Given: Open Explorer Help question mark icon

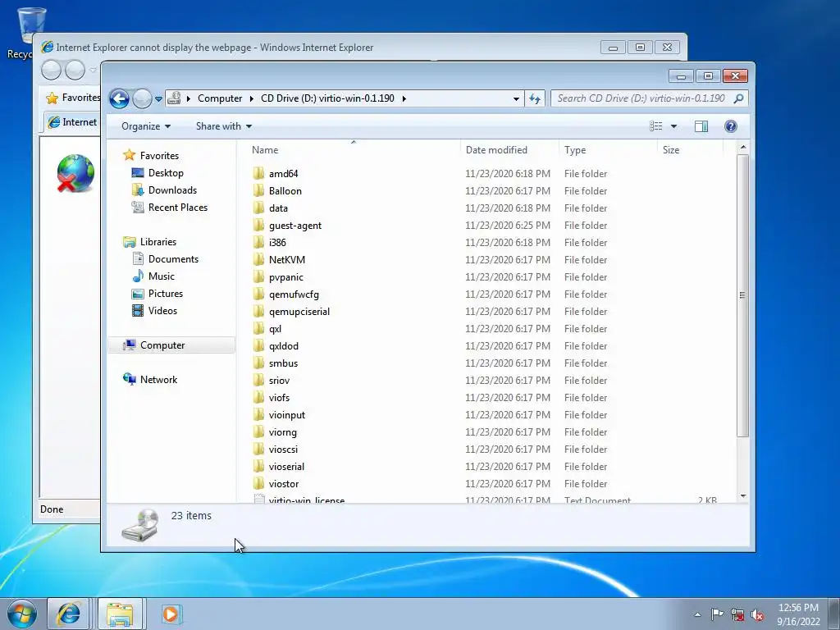Looking at the screenshot, I should 731,126.
